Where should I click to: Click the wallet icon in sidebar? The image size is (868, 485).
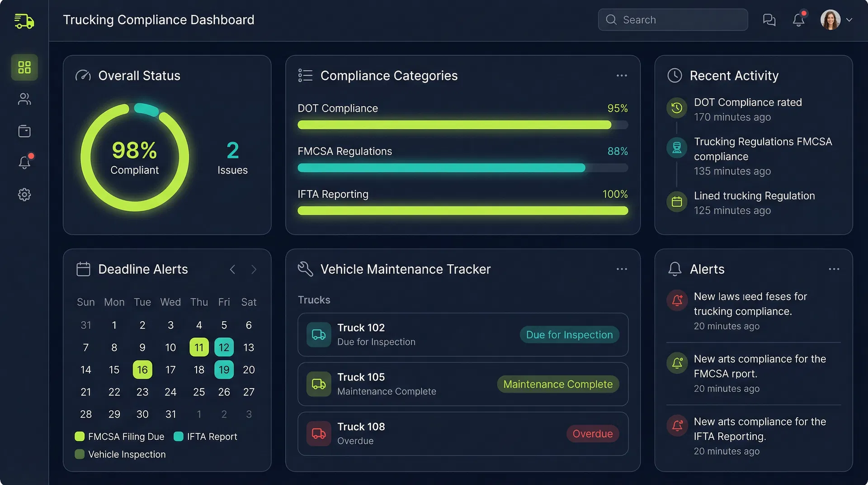coord(24,131)
